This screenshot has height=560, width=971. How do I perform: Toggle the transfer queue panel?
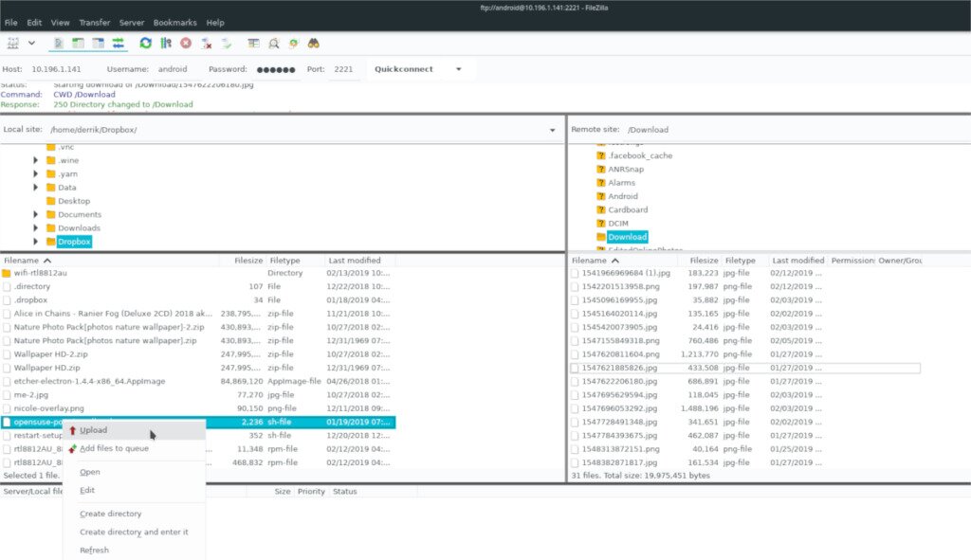point(116,43)
